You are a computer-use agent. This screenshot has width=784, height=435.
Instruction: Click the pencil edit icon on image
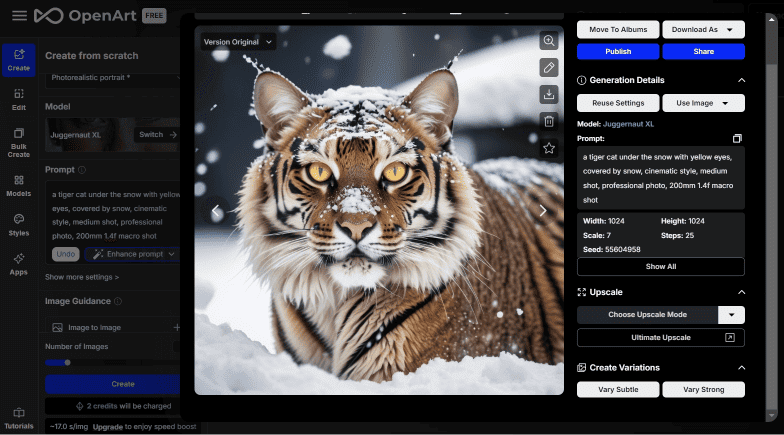pos(549,68)
